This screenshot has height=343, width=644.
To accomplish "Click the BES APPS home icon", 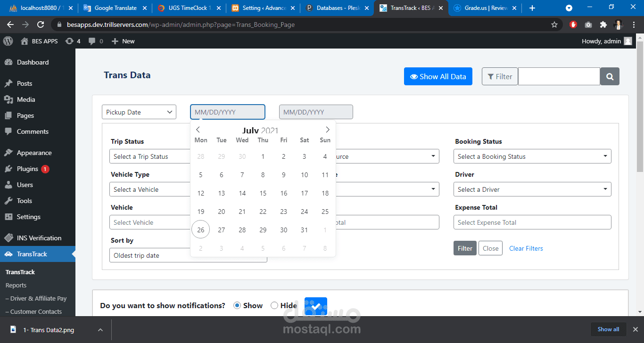I will pos(25,41).
